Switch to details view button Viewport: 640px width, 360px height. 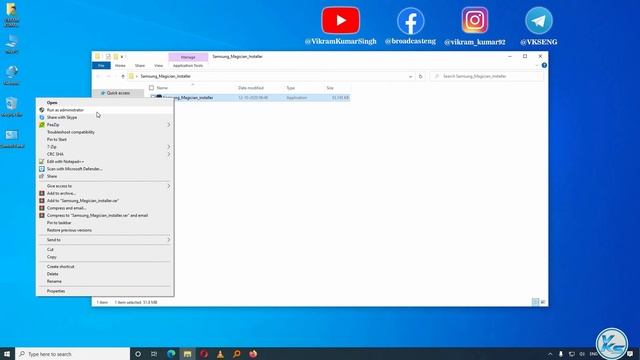coord(535,302)
